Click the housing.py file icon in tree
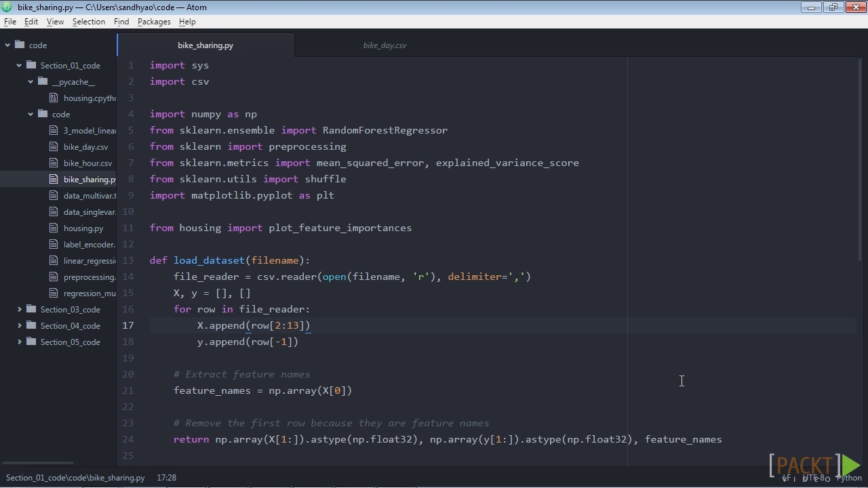The image size is (868, 488). click(x=54, y=228)
